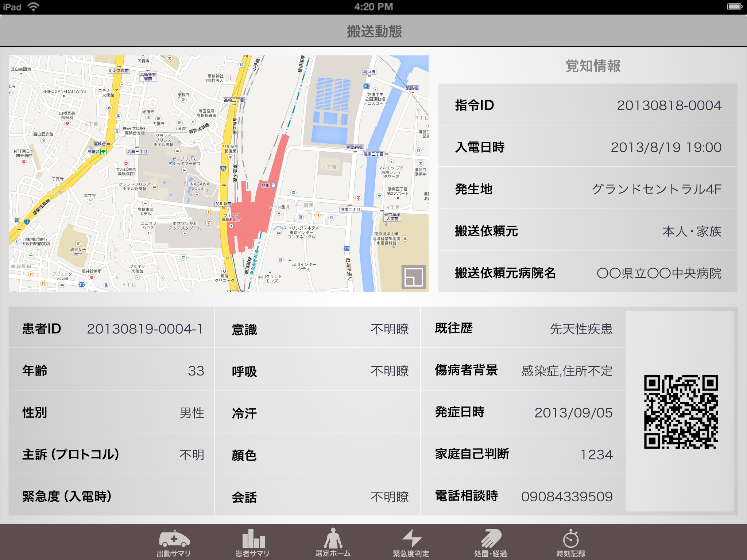Open the 処置・経過 hand icon tab
Image resolution: width=747 pixels, height=560 pixels.
point(491,543)
